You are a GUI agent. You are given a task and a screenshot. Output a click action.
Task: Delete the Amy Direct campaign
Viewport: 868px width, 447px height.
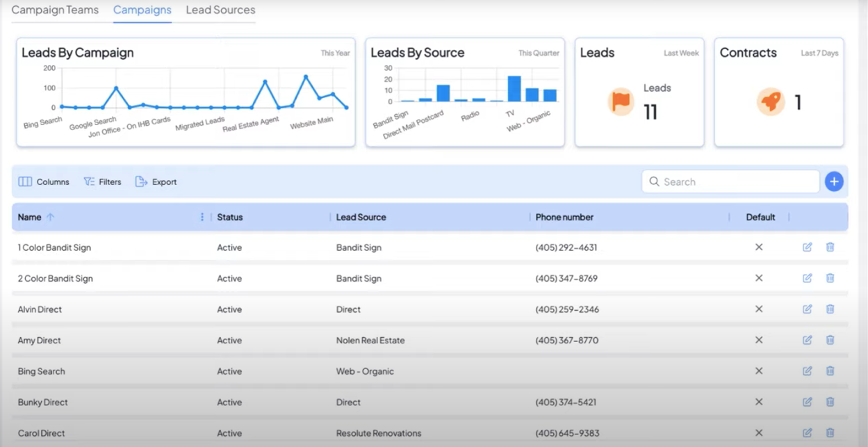point(830,340)
